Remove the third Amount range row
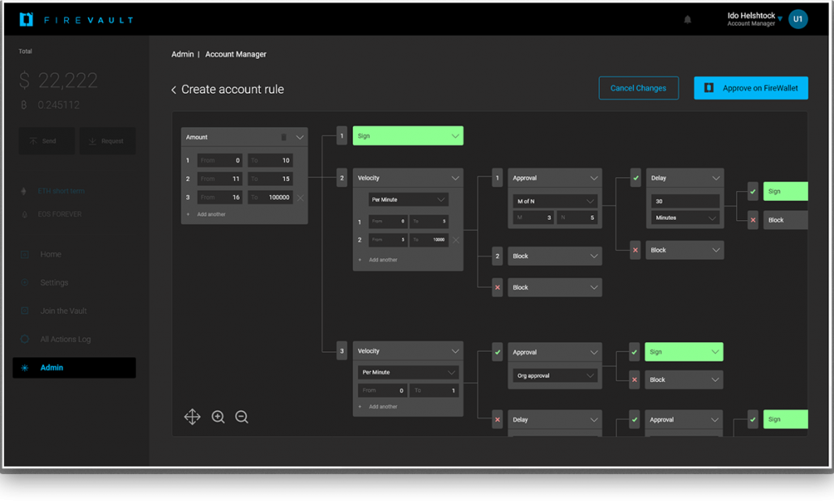The height and width of the screenshot is (504, 834). tap(300, 197)
